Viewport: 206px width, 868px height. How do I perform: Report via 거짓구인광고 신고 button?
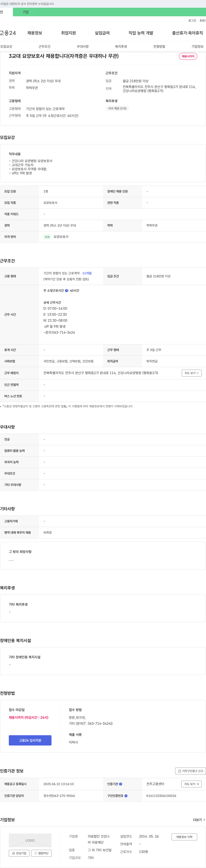(x=191, y=771)
